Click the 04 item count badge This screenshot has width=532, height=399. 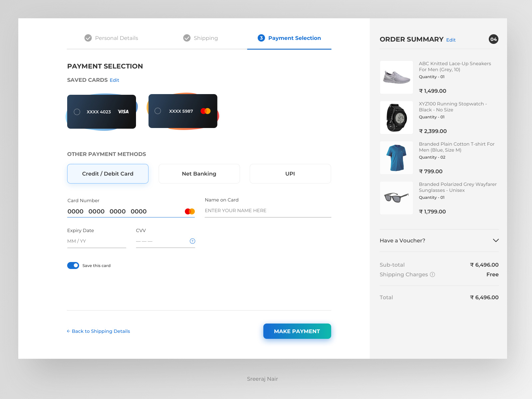tap(493, 39)
